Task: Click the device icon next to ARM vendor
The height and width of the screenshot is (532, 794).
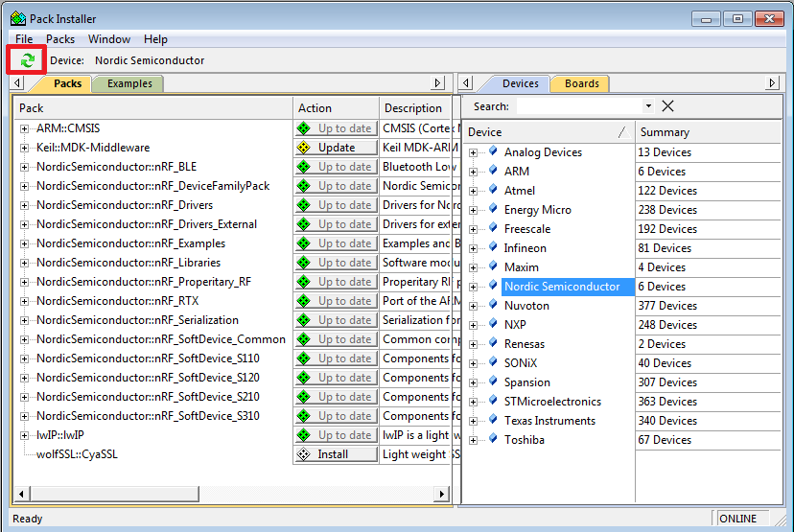Action: (493, 171)
